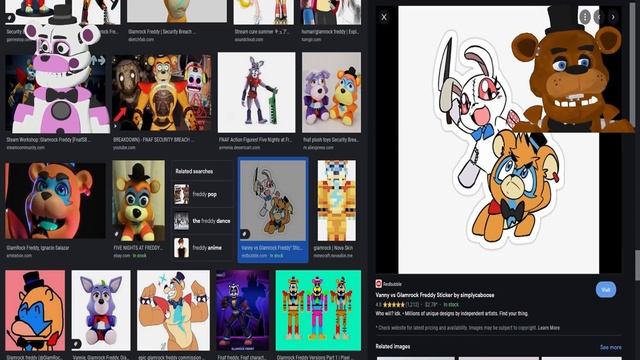Open the Steam Workshop Glamrock Freddy thumbnail
The width and height of the screenshot is (640, 360).
pos(57,93)
